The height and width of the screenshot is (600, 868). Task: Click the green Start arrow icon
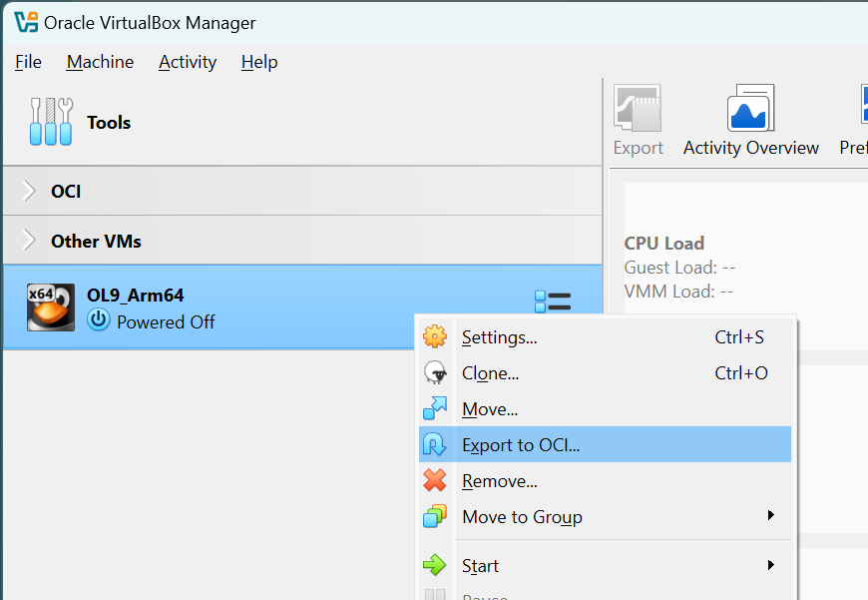tap(435, 566)
